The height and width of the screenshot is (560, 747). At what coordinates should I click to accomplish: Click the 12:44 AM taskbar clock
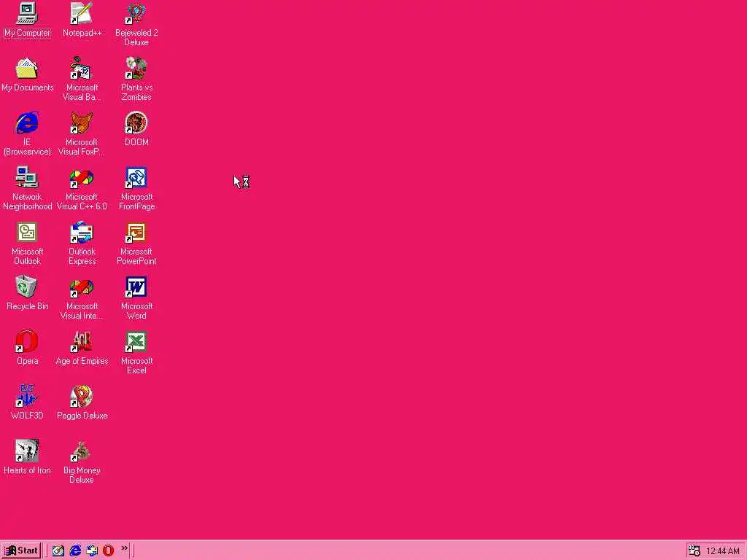point(723,551)
